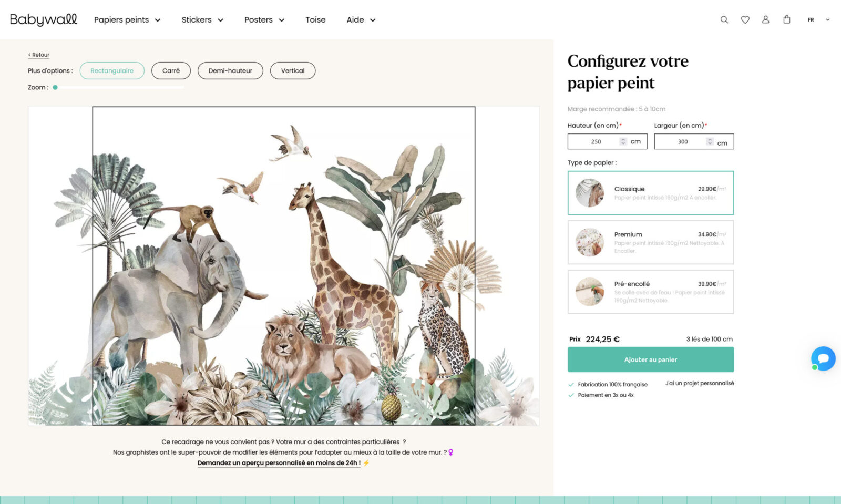Click Ajouter au panier button
This screenshot has height=504, width=841.
651,359
